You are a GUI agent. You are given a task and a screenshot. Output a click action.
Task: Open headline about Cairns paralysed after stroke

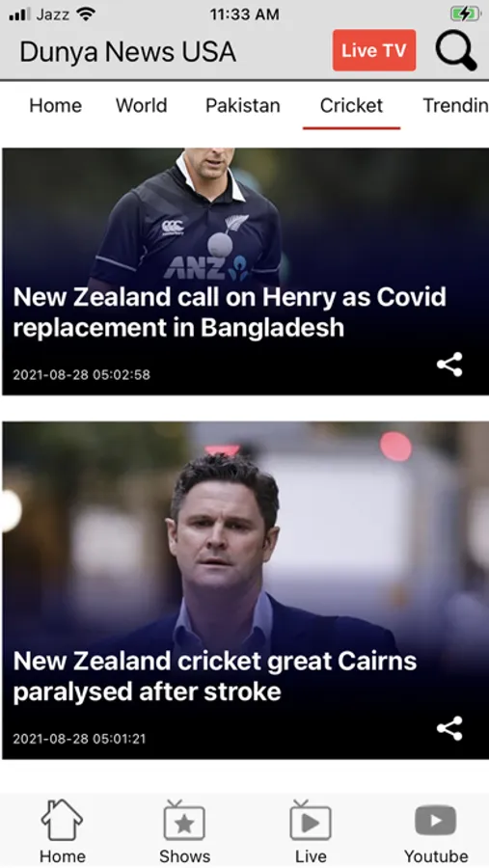point(215,676)
